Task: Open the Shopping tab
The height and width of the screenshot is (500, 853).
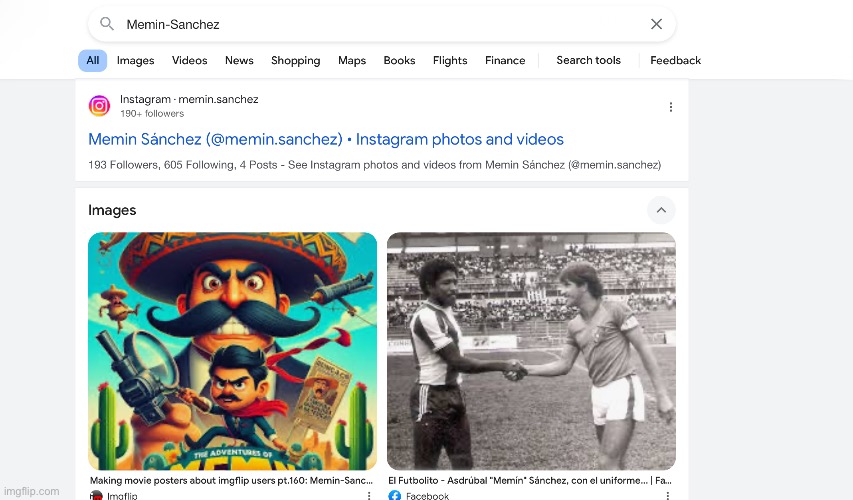Action: pos(295,60)
